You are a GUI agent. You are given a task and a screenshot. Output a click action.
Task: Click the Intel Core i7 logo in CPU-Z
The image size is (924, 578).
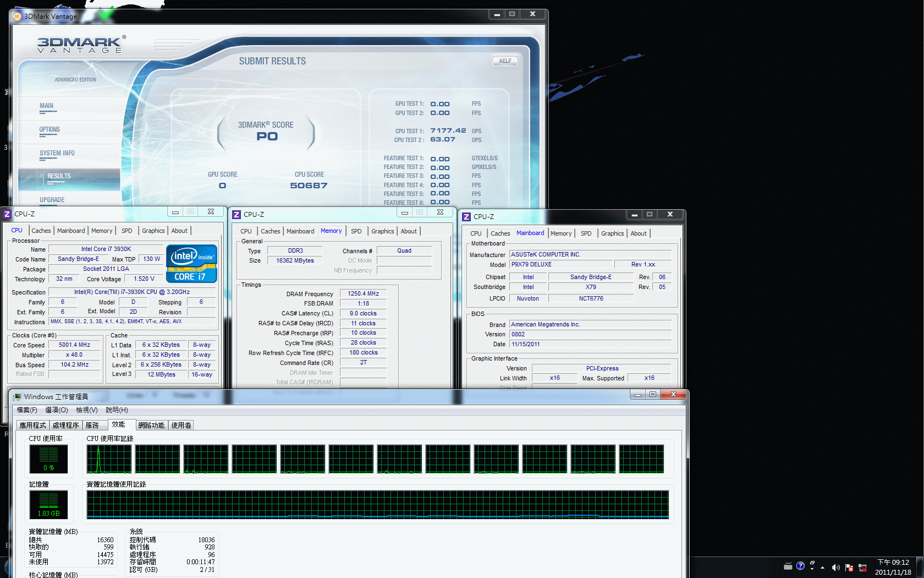point(191,264)
